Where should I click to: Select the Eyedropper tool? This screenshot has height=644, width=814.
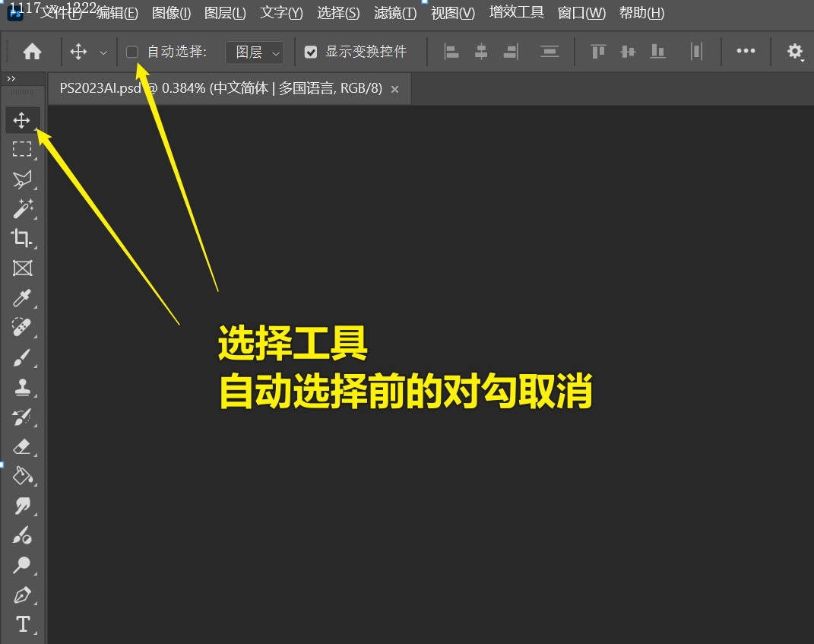point(22,298)
